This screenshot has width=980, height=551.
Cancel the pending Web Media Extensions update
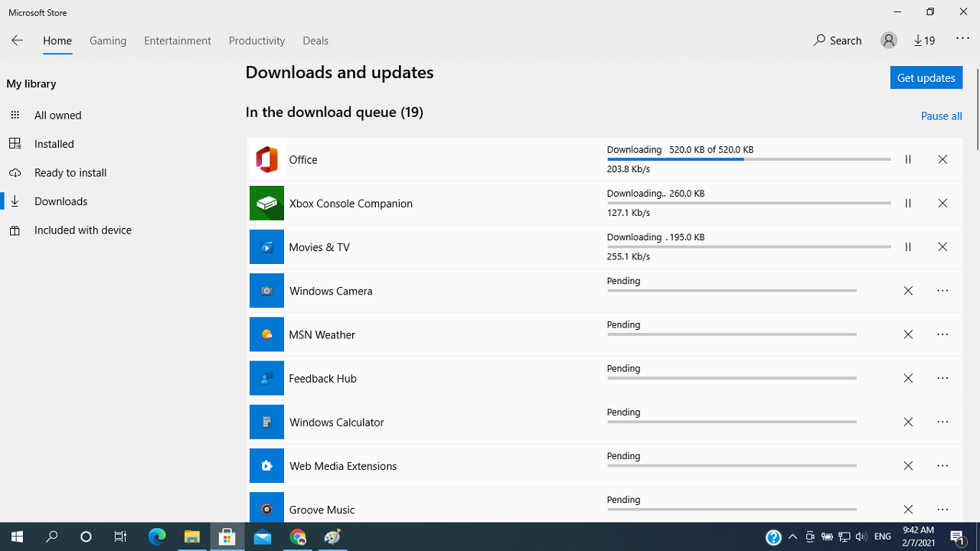pyautogui.click(x=908, y=465)
